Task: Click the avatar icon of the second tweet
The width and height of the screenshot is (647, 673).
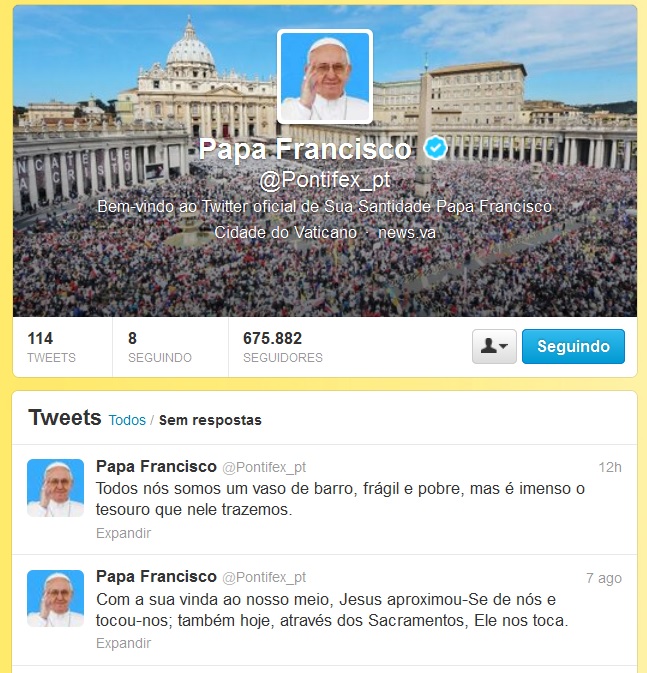Action: point(55,598)
